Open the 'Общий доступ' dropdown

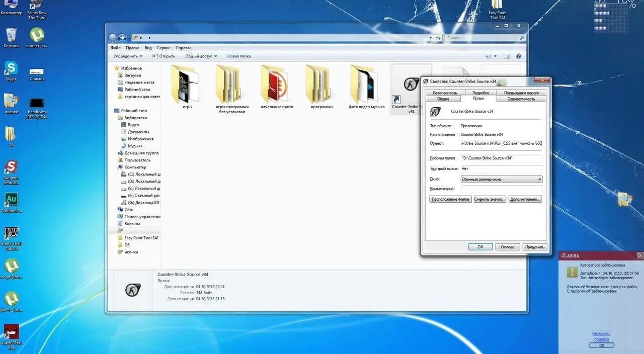coord(201,56)
